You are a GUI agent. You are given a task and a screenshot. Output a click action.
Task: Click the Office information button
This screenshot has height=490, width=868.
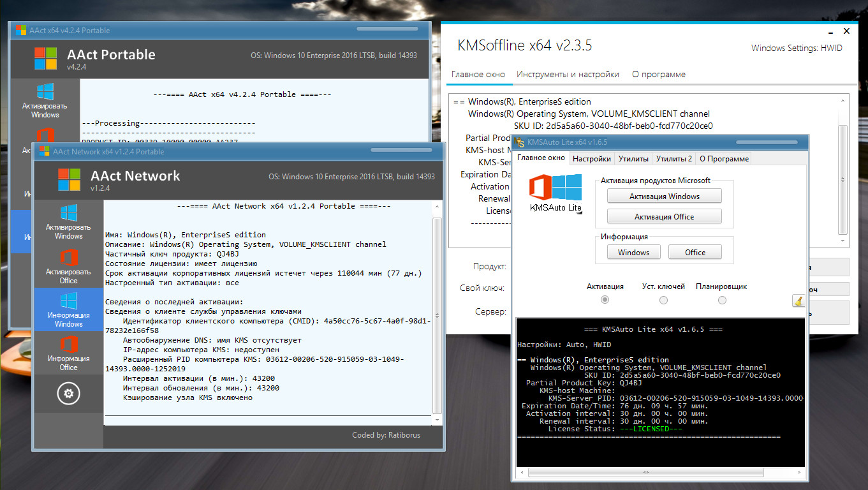(695, 252)
